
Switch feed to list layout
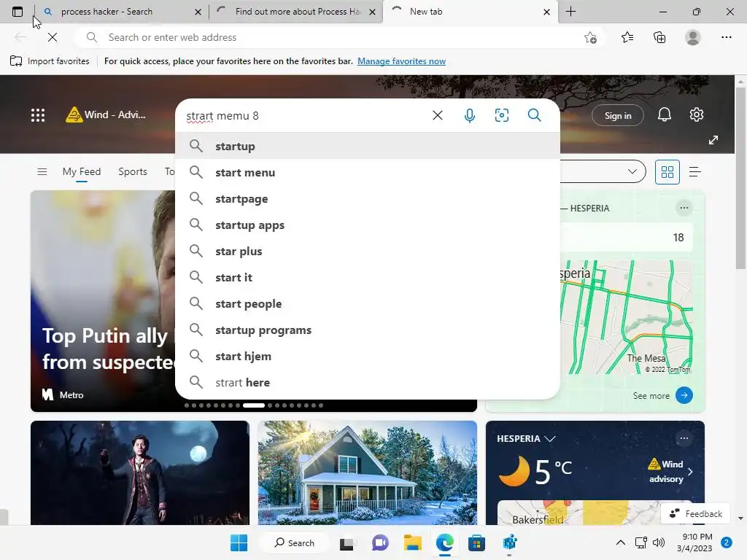point(694,172)
